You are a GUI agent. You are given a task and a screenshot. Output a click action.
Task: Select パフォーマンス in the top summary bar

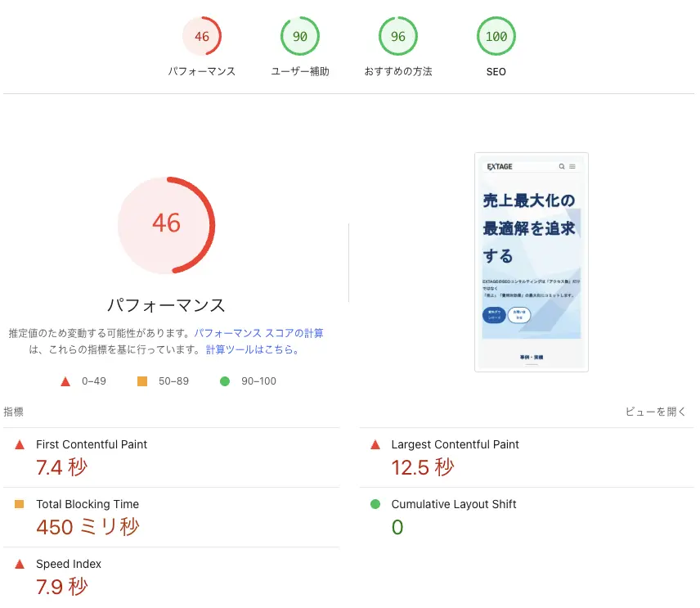point(202,71)
